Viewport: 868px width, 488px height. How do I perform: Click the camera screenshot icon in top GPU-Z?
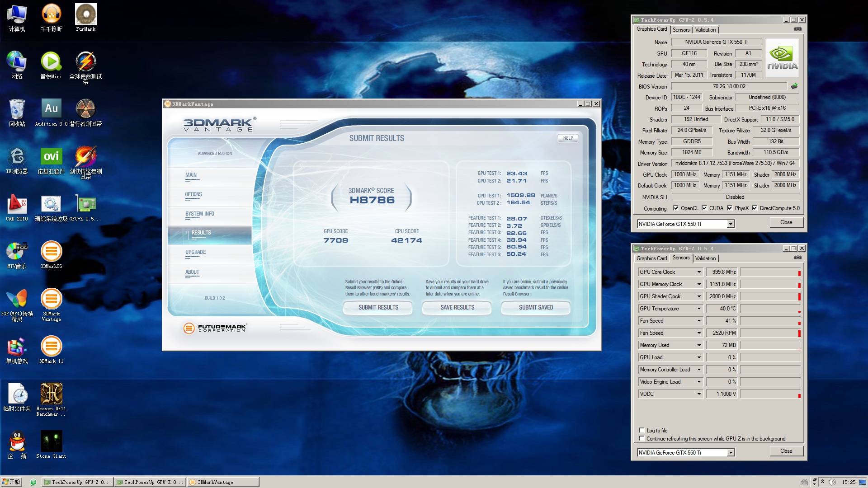point(798,29)
